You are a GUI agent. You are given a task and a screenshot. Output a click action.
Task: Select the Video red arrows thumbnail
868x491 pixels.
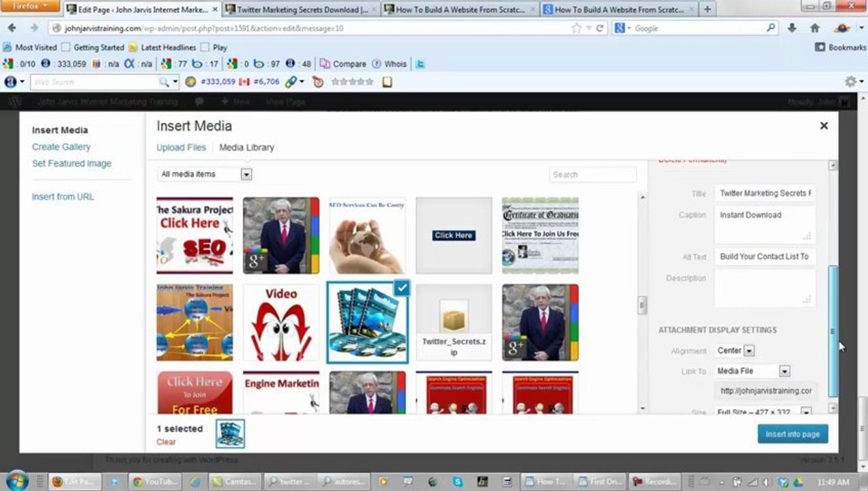coord(281,323)
